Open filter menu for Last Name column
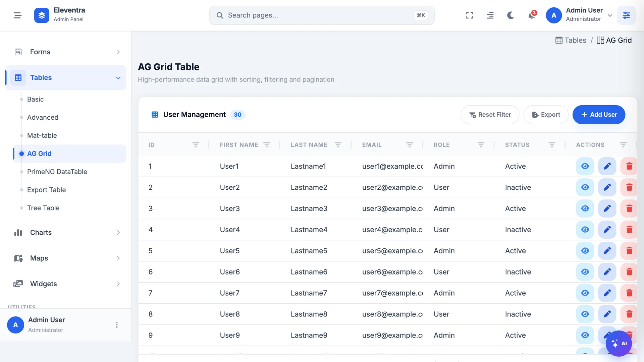Image resolution: width=644 pixels, height=362 pixels. pyautogui.click(x=338, y=145)
